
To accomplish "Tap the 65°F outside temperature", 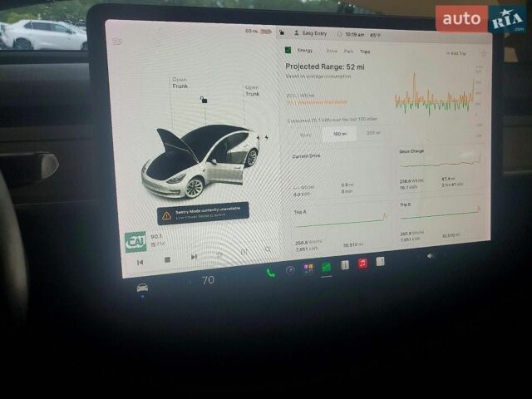I will pyautogui.click(x=375, y=35).
